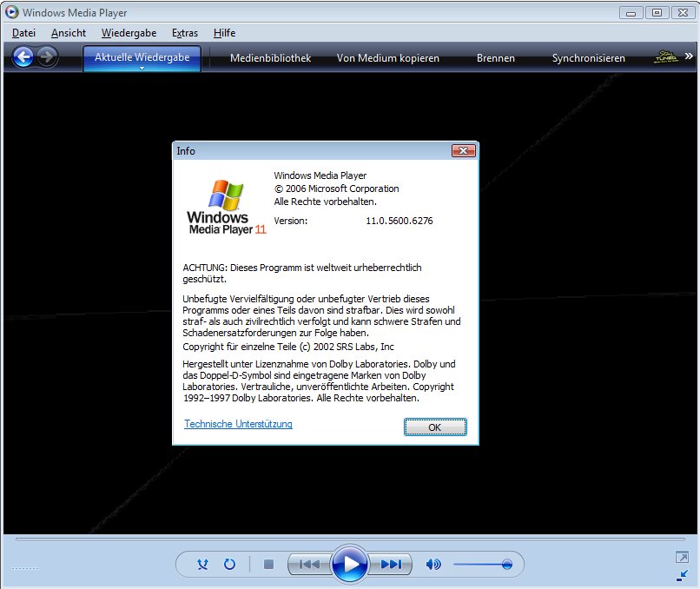700x589 pixels.
Task: Open the Technische Unterstützung link
Action: pyautogui.click(x=238, y=424)
